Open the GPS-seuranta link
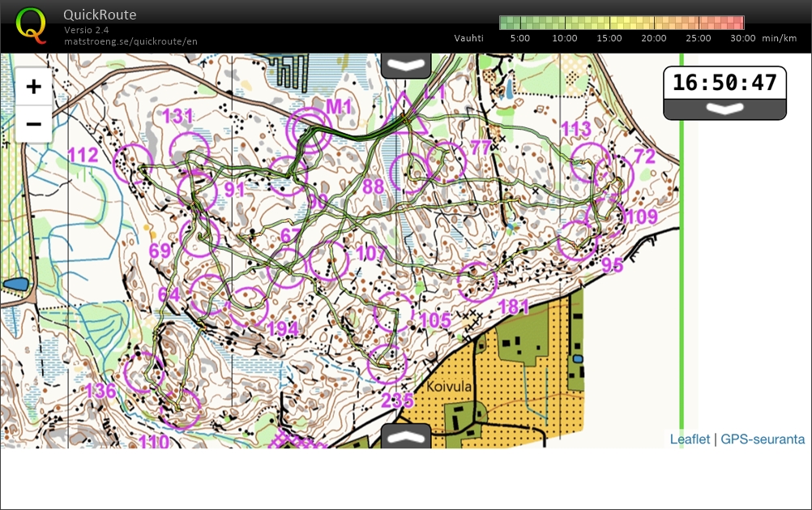Image resolution: width=812 pixels, height=510 pixels. (x=763, y=439)
